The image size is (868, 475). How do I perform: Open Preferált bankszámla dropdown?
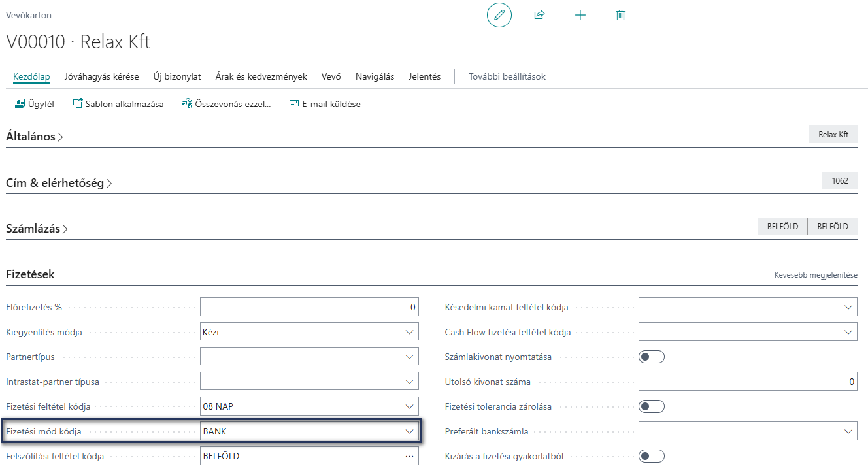click(x=848, y=431)
